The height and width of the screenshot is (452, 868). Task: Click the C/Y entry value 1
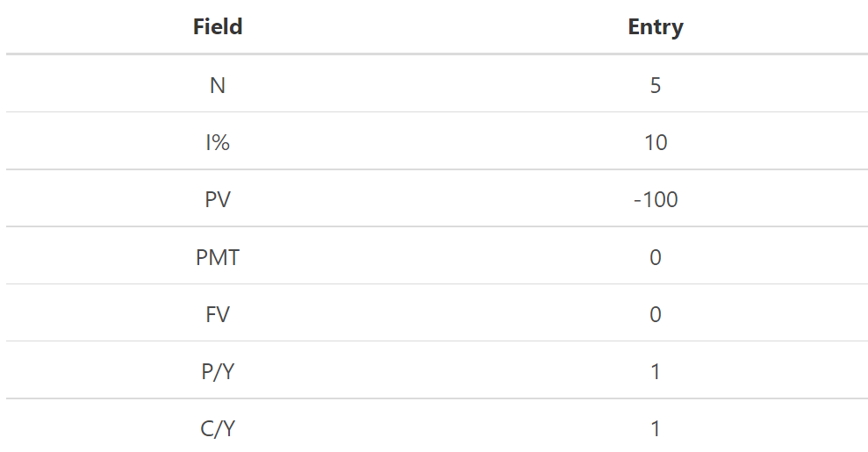tap(656, 429)
